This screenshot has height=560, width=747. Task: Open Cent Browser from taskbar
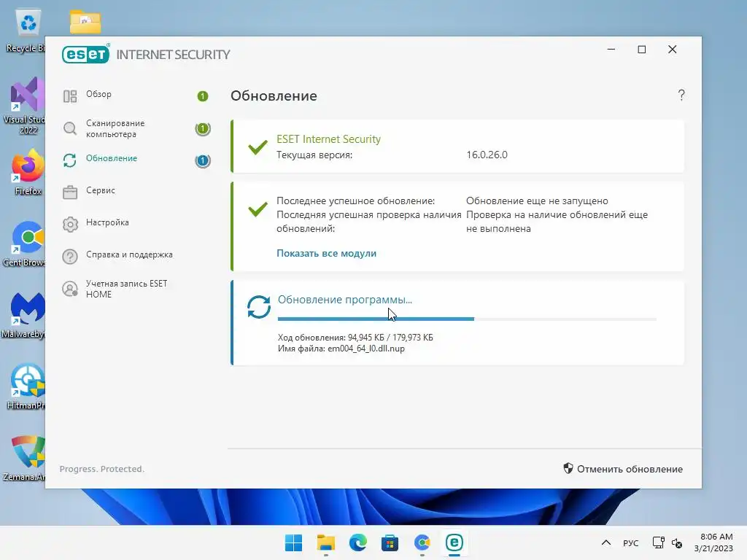point(422,542)
